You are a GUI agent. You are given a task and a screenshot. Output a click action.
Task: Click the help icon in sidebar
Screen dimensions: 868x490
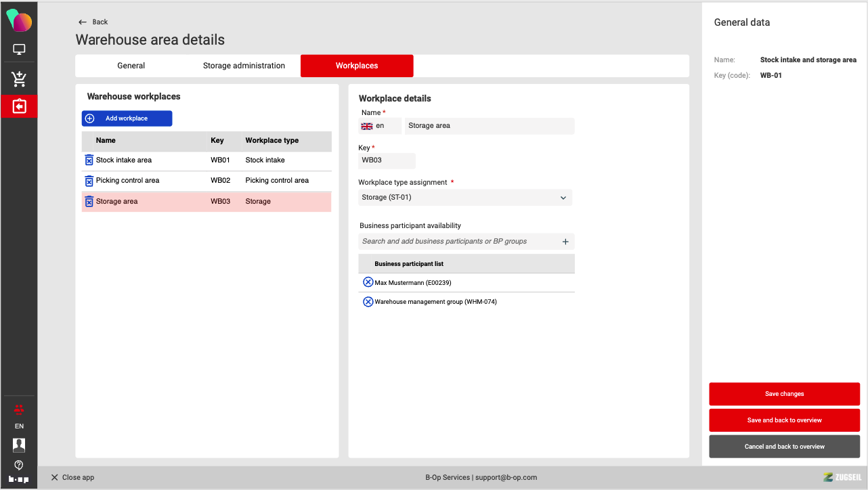[x=19, y=464]
